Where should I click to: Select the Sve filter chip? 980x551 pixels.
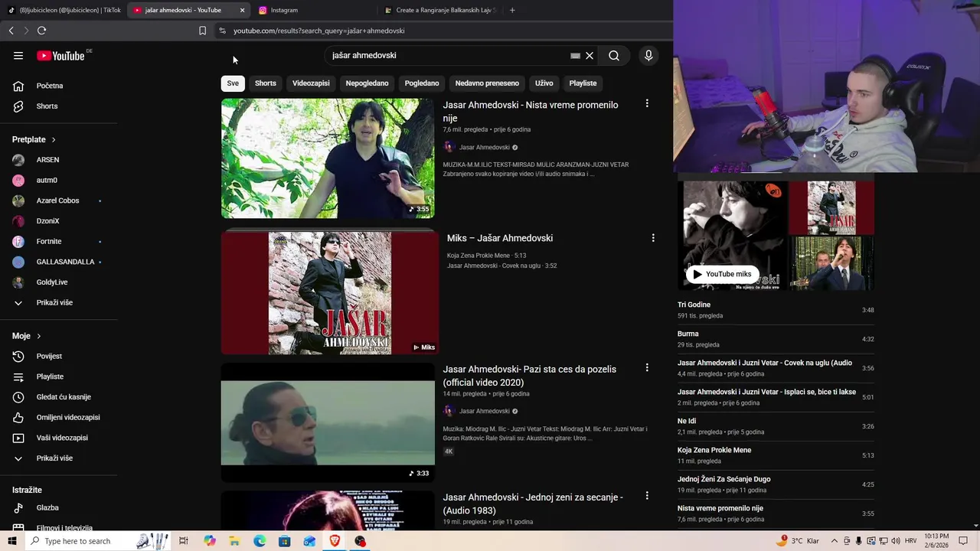click(x=233, y=83)
